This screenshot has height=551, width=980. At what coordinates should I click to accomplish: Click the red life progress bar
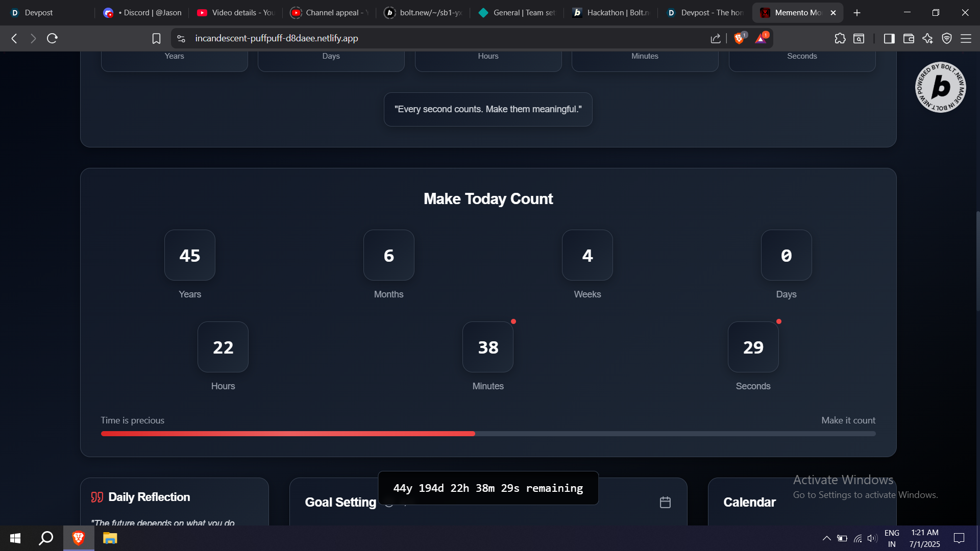point(288,434)
